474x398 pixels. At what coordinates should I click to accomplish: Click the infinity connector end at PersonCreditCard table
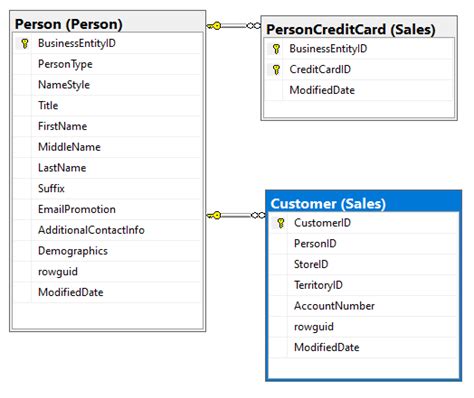point(253,26)
